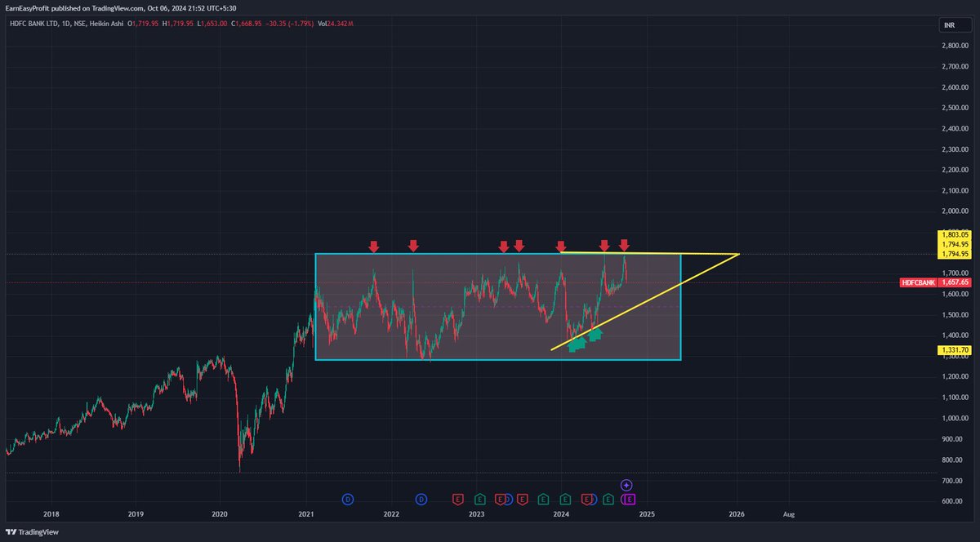Click the yellow 1,803.05 price label

954,234
